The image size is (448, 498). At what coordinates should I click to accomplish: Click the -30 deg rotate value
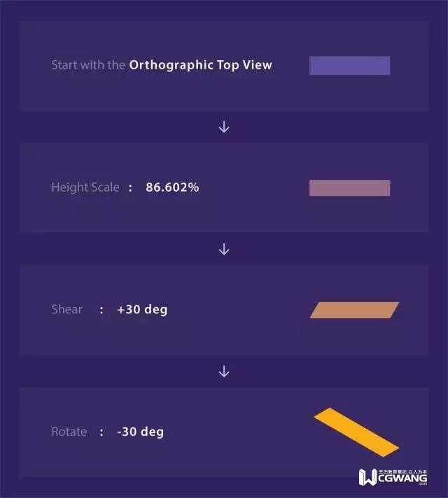click(140, 432)
